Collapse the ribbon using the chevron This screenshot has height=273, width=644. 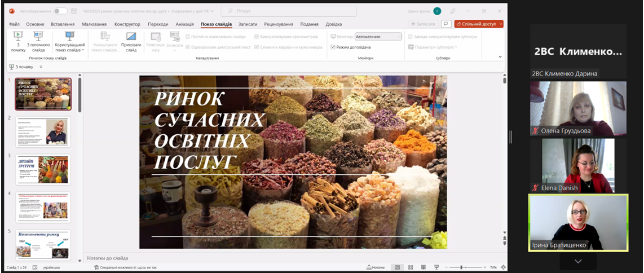[500, 57]
